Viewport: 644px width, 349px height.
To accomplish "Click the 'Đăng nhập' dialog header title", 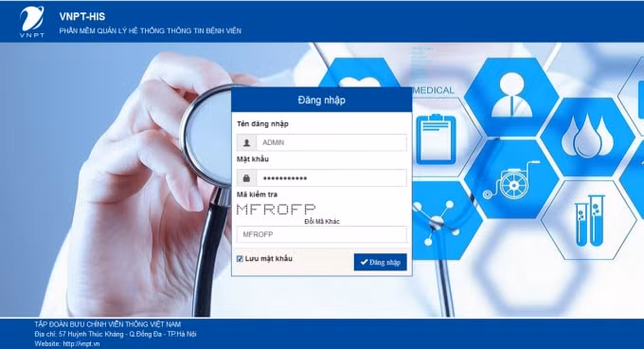I will pos(322,100).
